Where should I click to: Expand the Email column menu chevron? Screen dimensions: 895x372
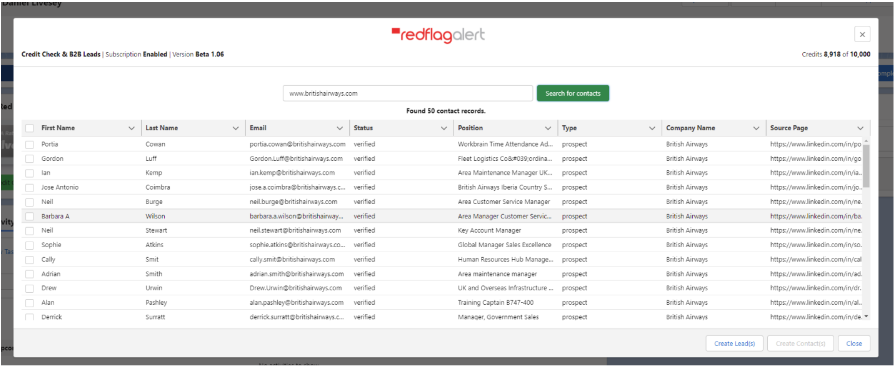click(340, 128)
